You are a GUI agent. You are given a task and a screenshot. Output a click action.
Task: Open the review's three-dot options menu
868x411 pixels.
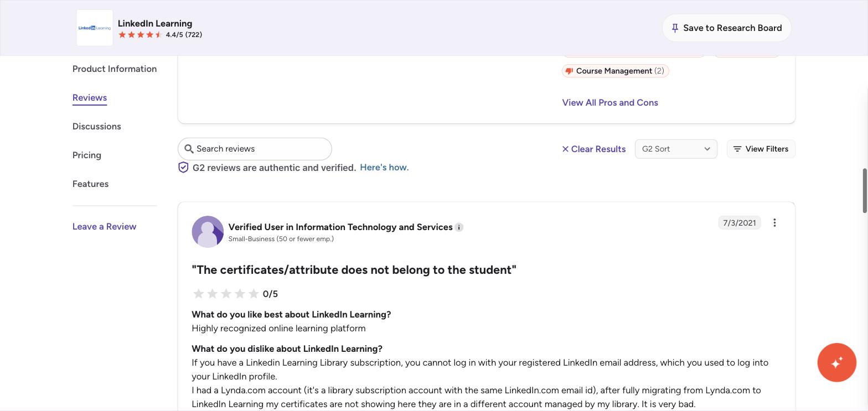point(774,222)
